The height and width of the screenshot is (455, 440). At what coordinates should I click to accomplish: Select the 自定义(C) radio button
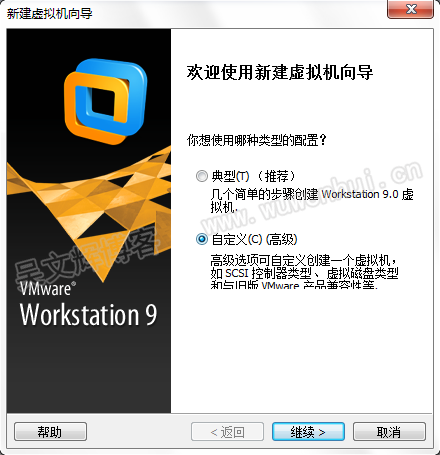point(202,239)
